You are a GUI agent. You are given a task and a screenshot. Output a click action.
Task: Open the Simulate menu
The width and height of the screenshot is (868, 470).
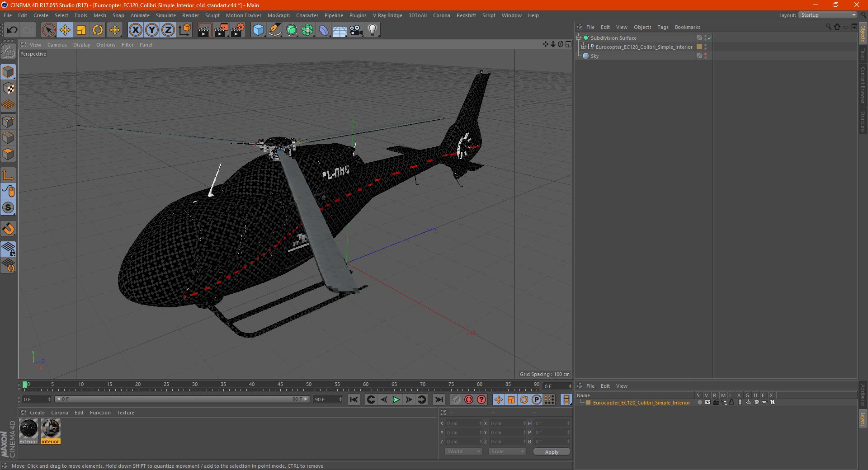165,15
